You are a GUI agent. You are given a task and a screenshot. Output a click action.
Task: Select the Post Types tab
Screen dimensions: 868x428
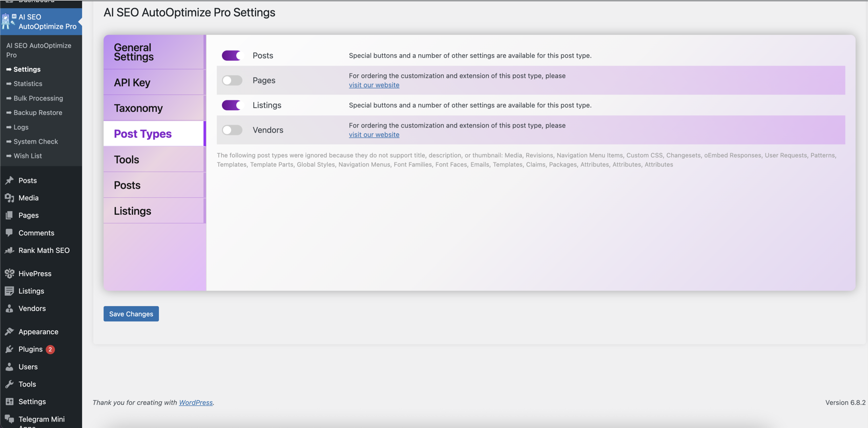(154, 133)
